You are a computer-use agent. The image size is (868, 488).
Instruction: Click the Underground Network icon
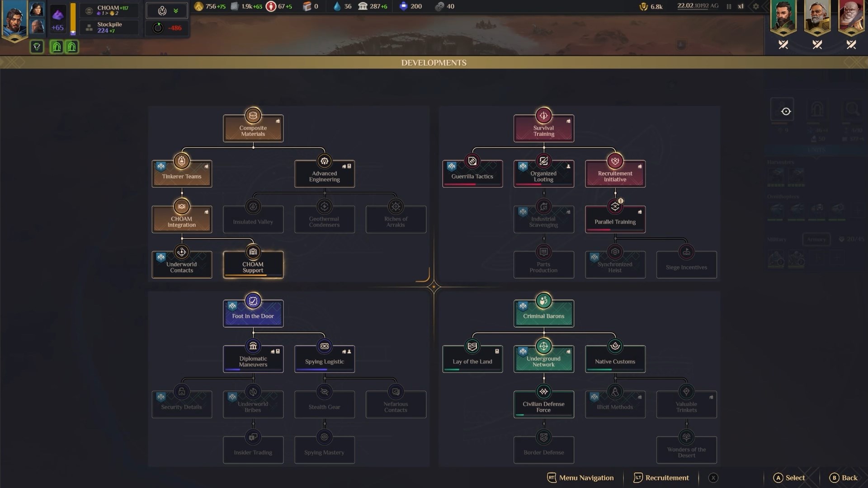544,347
